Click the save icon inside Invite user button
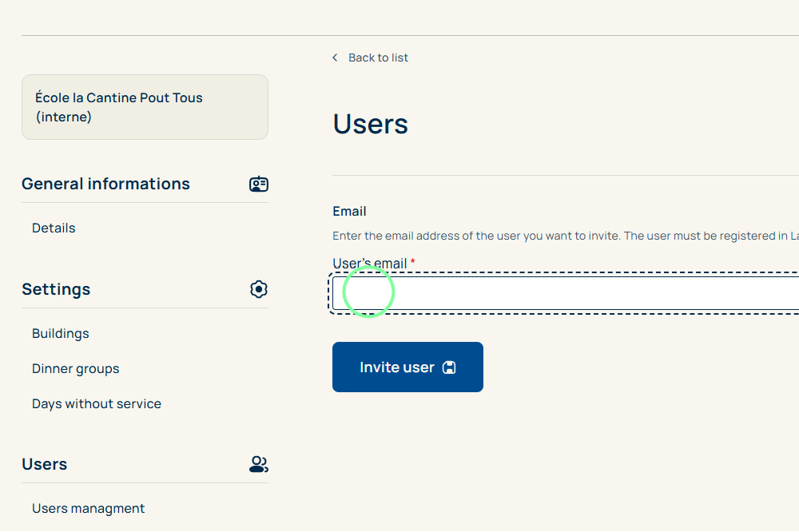 tap(449, 367)
